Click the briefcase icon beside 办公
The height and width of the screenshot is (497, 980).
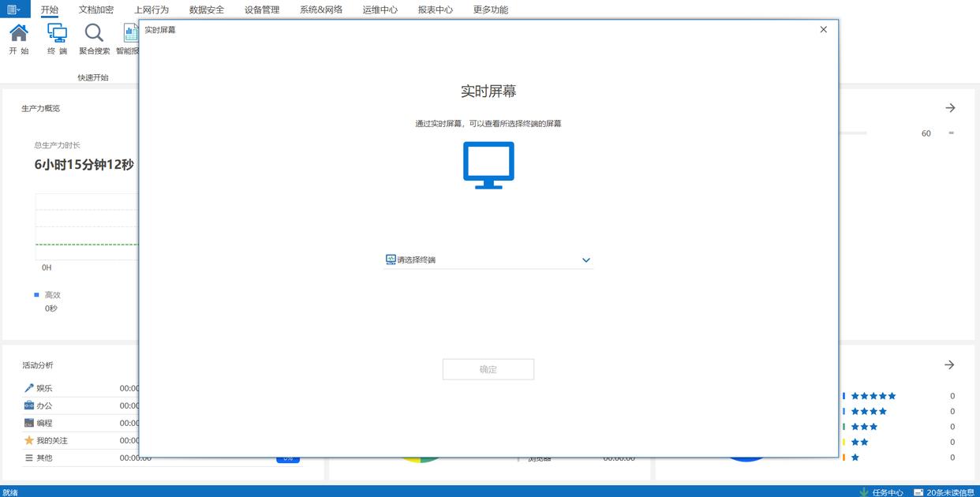click(29, 405)
